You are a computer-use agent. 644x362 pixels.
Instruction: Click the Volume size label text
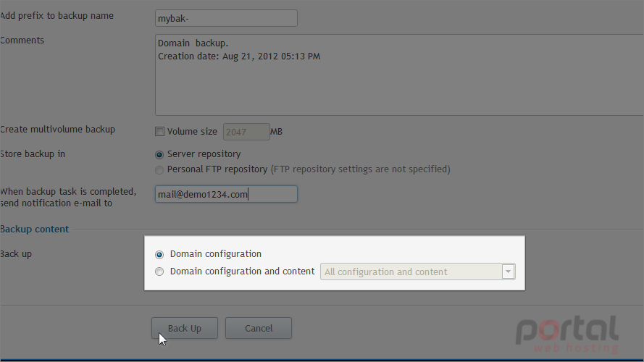pyautogui.click(x=192, y=132)
